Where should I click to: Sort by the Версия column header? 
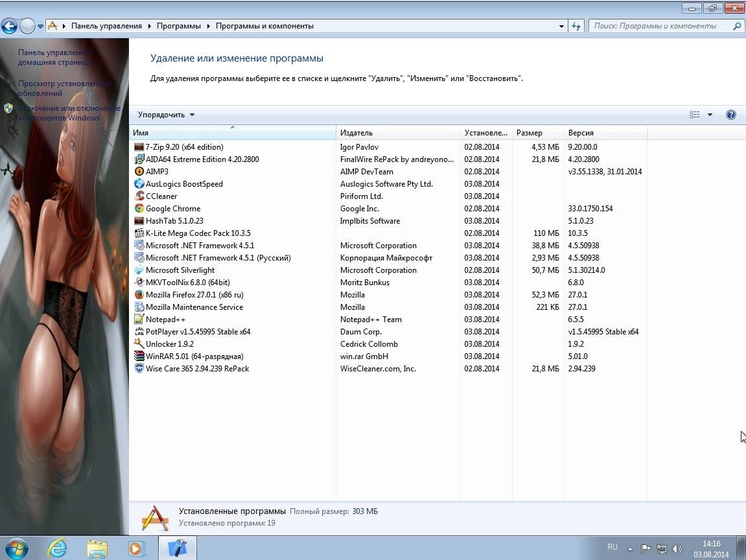(x=605, y=133)
